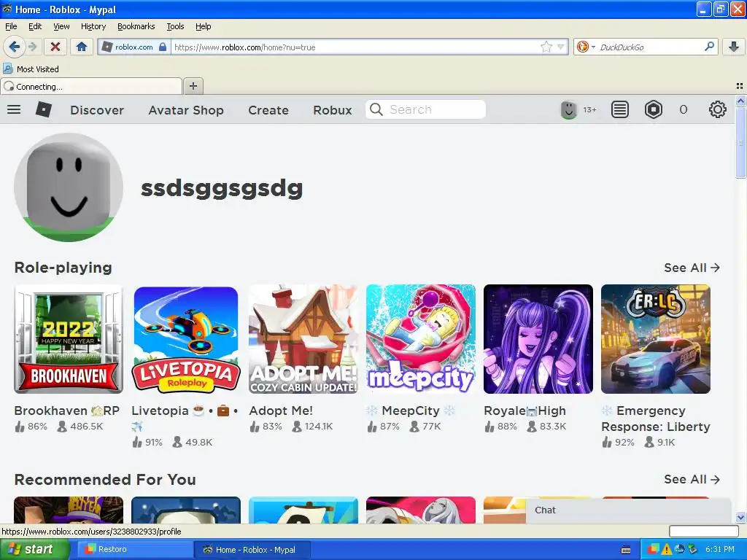This screenshot has height=560, width=747.
Task: Open the Brookhaven RP game thumbnail
Action: coord(69,339)
